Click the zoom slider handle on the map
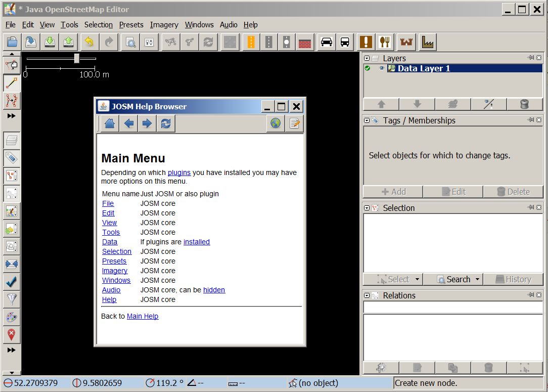The width and height of the screenshot is (548, 392). point(77,58)
